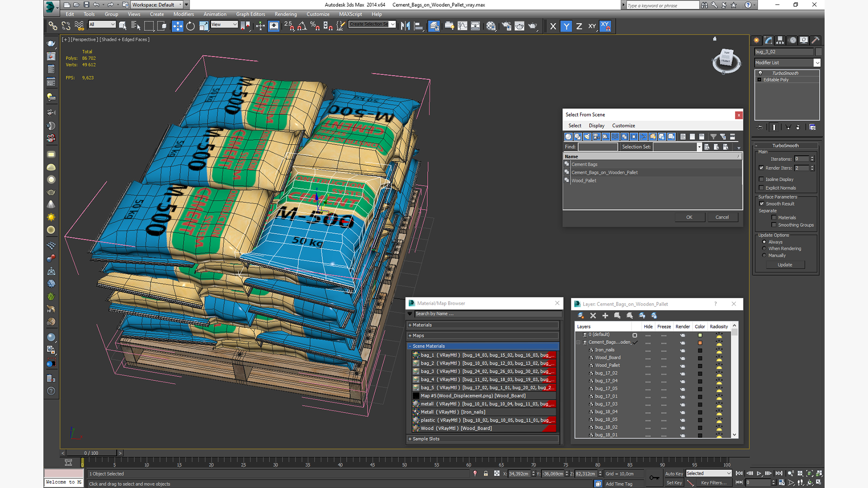
Task: Open the Graph Editors menu
Action: [x=250, y=14]
